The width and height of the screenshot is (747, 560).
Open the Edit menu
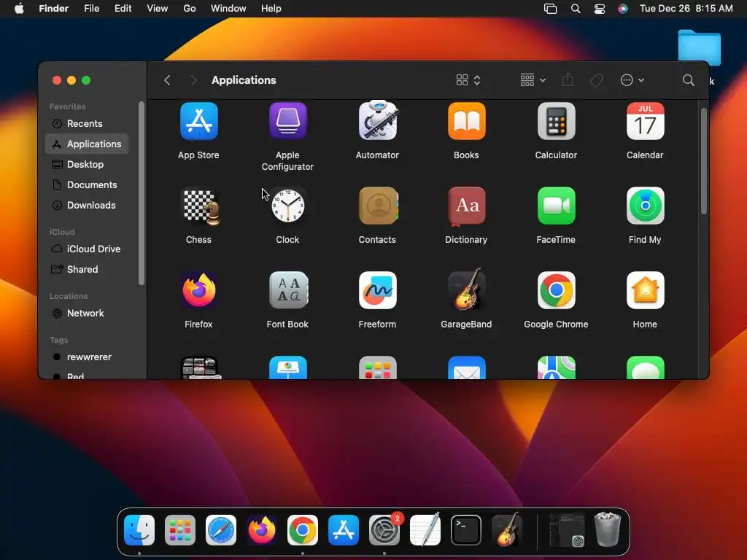click(x=123, y=9)
